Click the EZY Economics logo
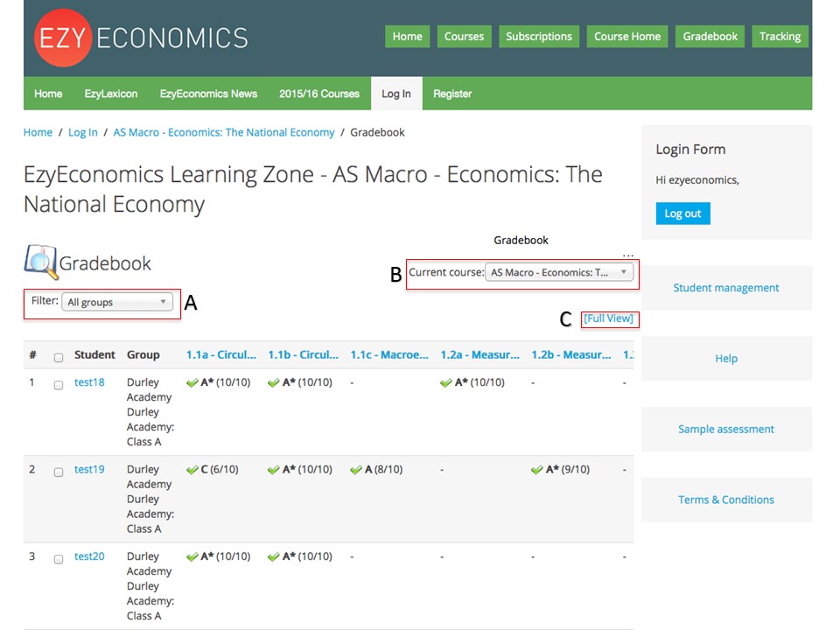840x630 pixels. click(141, 38)
